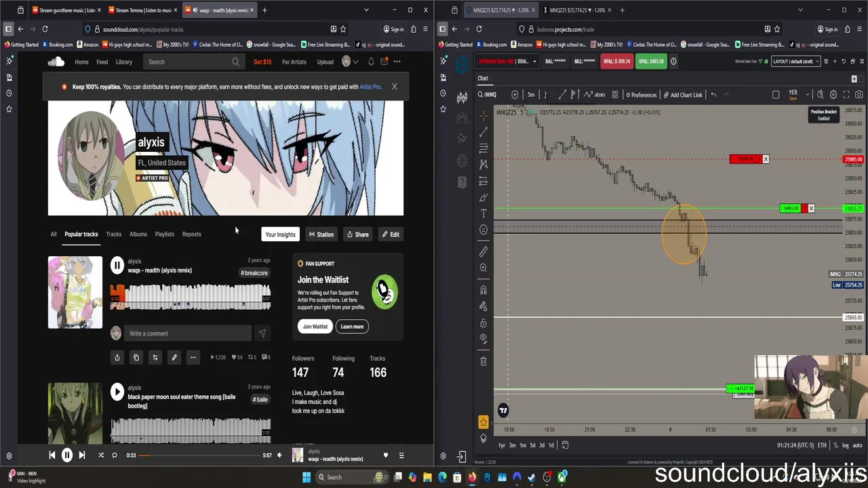The height and width of the screenshot is (488, 868).
Task: Toggle log scale on chart
Action: tap(845, 445)
